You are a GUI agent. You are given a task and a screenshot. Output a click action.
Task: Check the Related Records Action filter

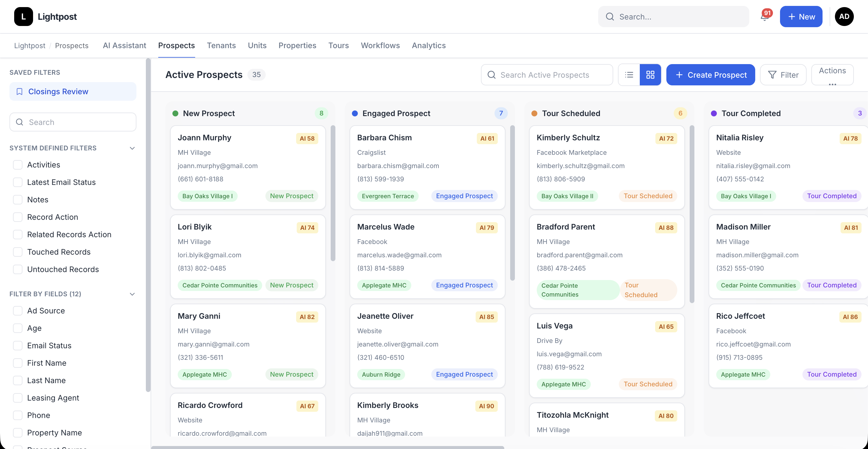click(x=17, y=235)
